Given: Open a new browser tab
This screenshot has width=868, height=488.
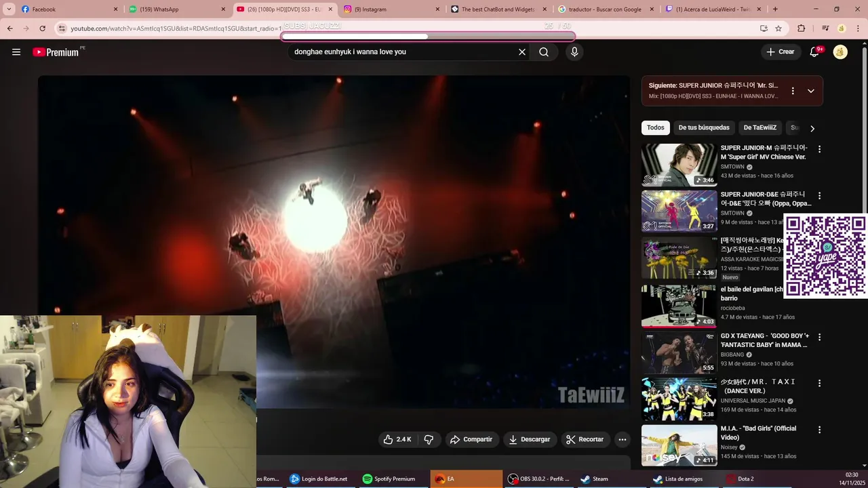Looking at the screenshot, I should pos(775,9).
